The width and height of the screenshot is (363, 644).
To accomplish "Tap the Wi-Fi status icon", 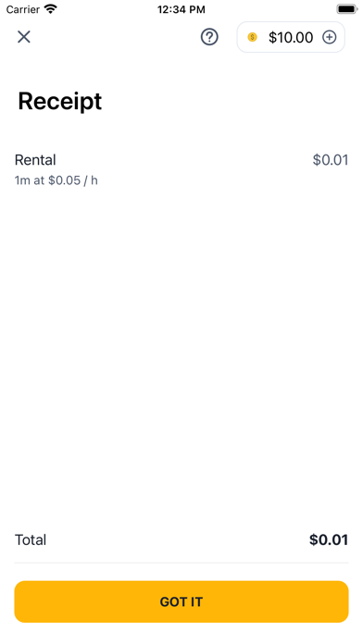I will (51, 9).
